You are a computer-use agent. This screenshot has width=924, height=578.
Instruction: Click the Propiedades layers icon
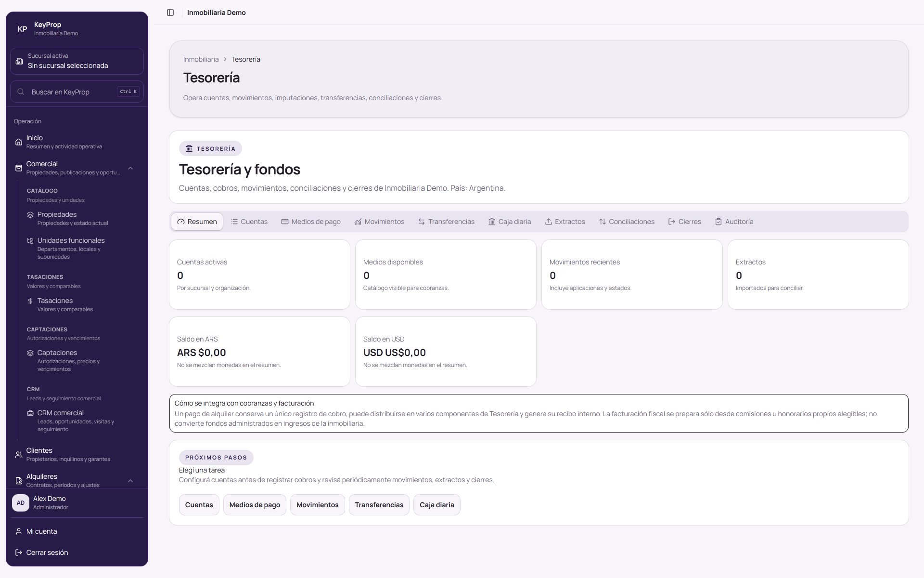point(30,215)
